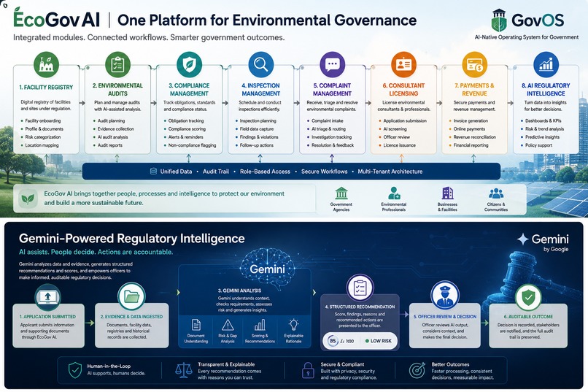The image size is (588, 392).
Task: Click the '3. COMPLIANCE MANAGEMENT' heading
Action: pos(189,89)
